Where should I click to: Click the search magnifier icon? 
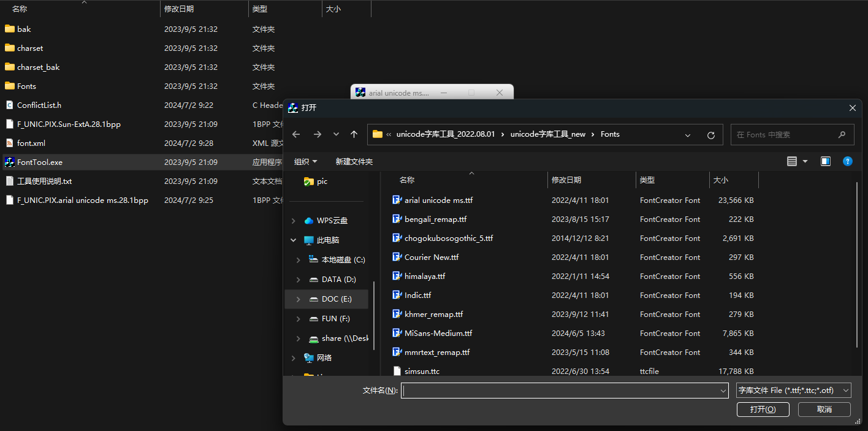coord(842,134)
